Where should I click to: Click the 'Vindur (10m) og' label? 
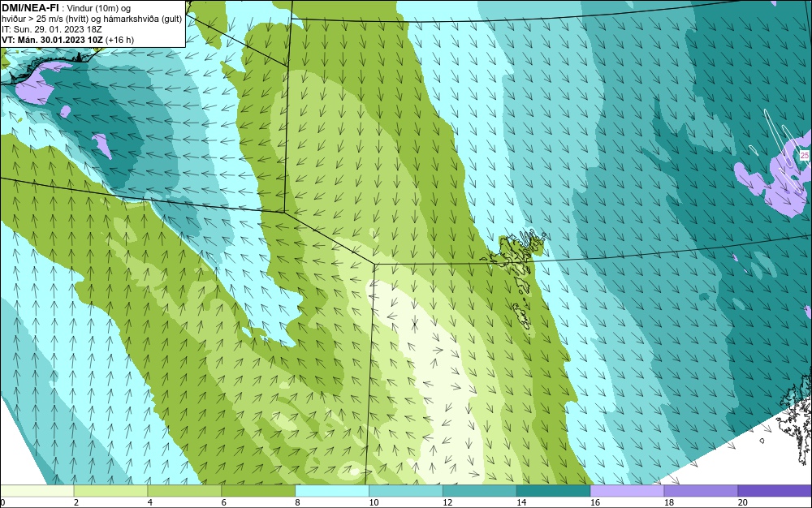pos(99,8)
